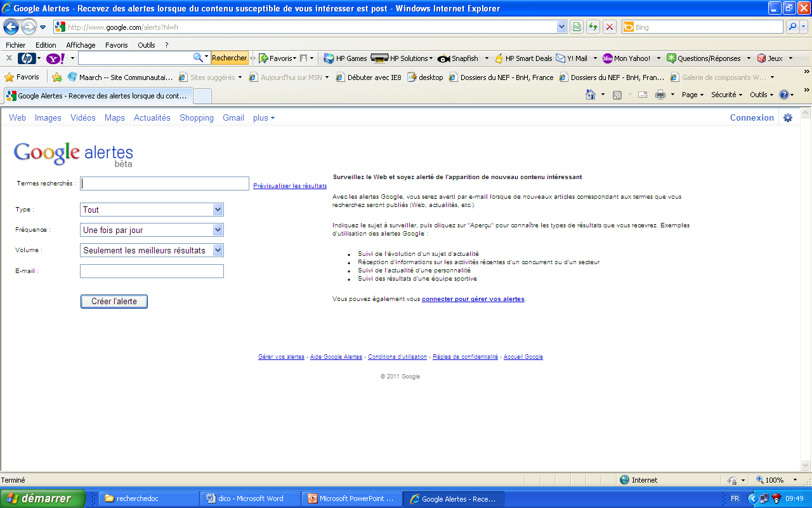Viewport: 812px width, 508px height.
Task: Click the protected mode security icon in the status bar
Action: 733,480
